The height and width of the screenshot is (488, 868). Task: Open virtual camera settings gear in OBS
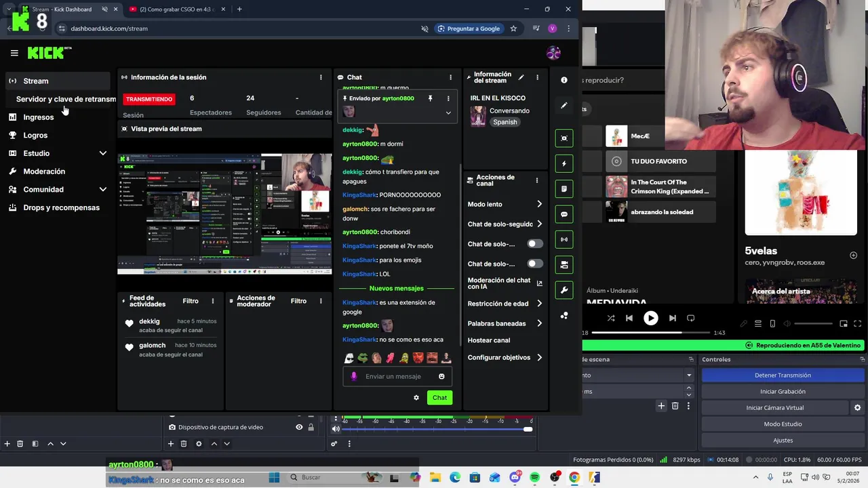pos(857,407)
